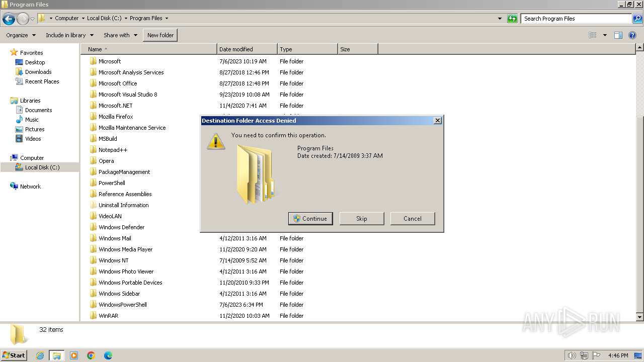Click the Skip button in the dialog
This screenshot has height=362, width=644.
coord(362,219)
